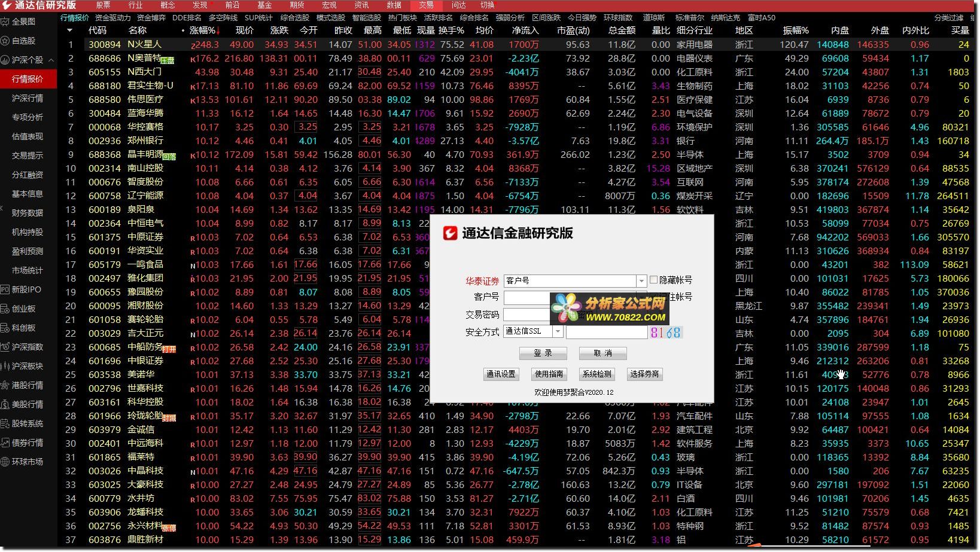Select stock row 600779 水井坊
Image resolution: width=980 pixels, height=552 pixels.
point(519,498)
